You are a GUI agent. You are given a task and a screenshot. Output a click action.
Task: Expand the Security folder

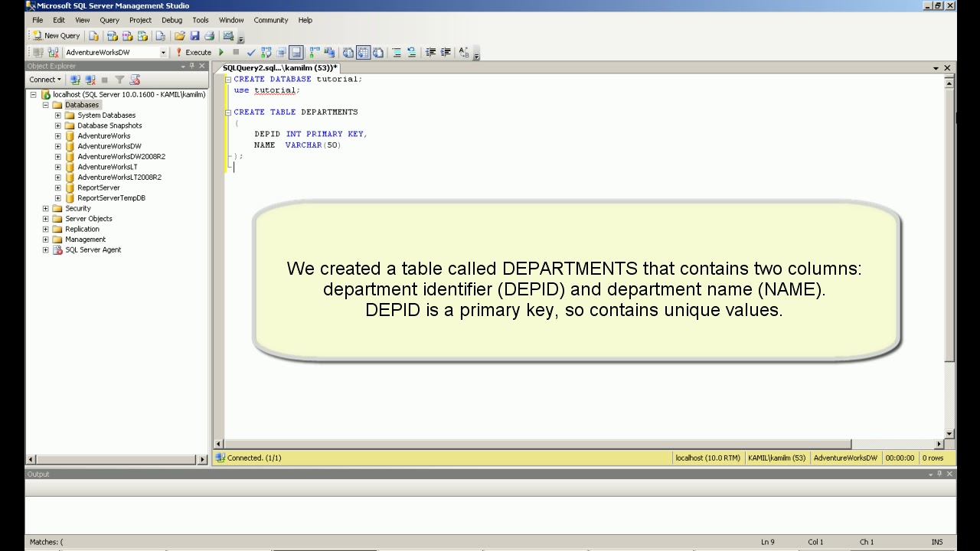click(46, 208)
